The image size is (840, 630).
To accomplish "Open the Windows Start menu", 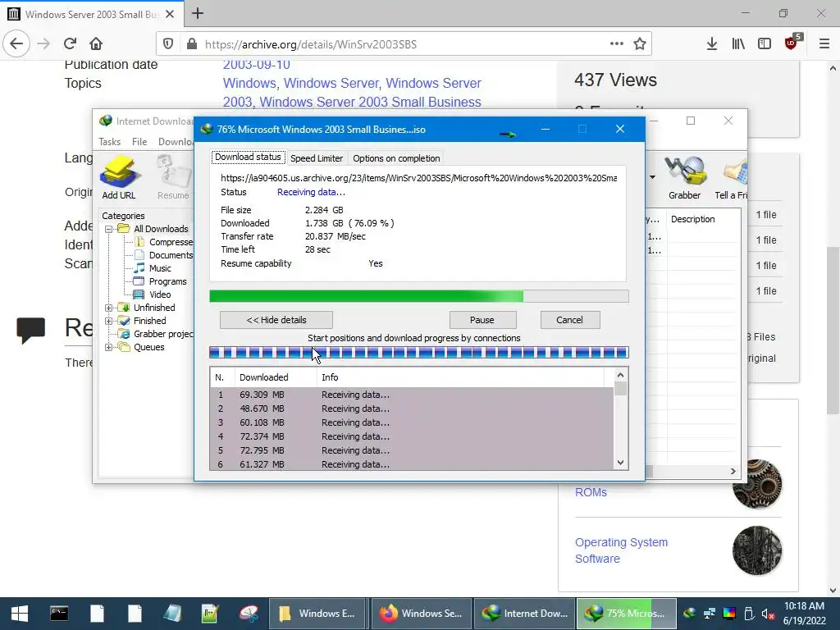I will (x=20, y=614).
